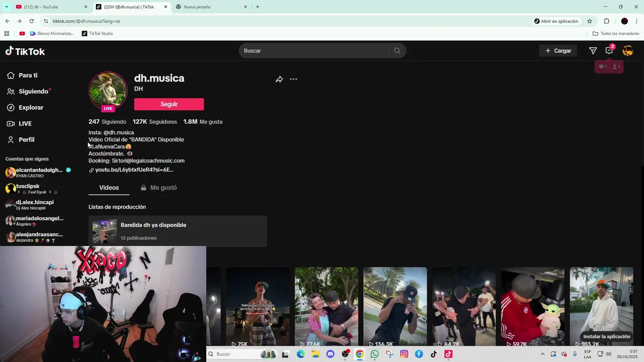Click the search magnifier icon

[397, 51]
